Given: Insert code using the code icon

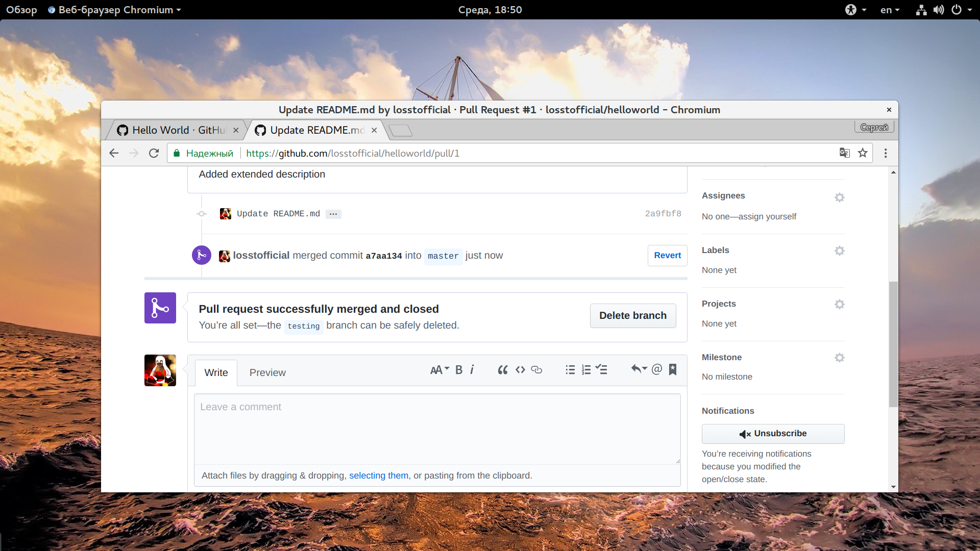Looking at the screenshot, I should (520, 370).
